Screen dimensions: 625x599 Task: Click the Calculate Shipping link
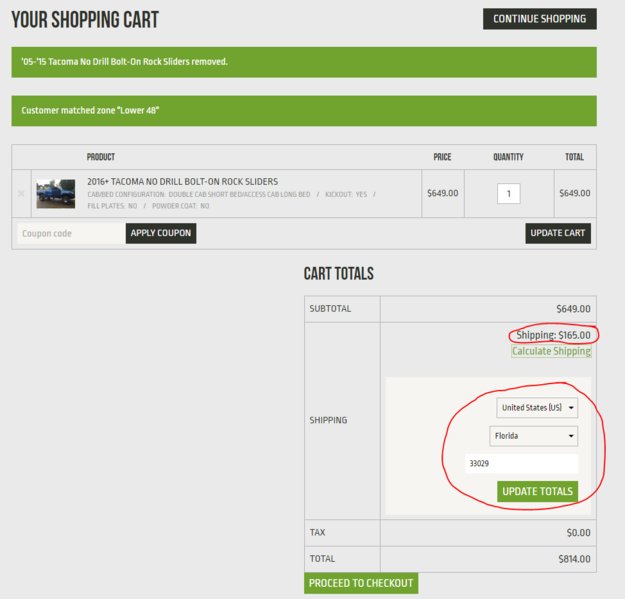click(x=551, y=351)
